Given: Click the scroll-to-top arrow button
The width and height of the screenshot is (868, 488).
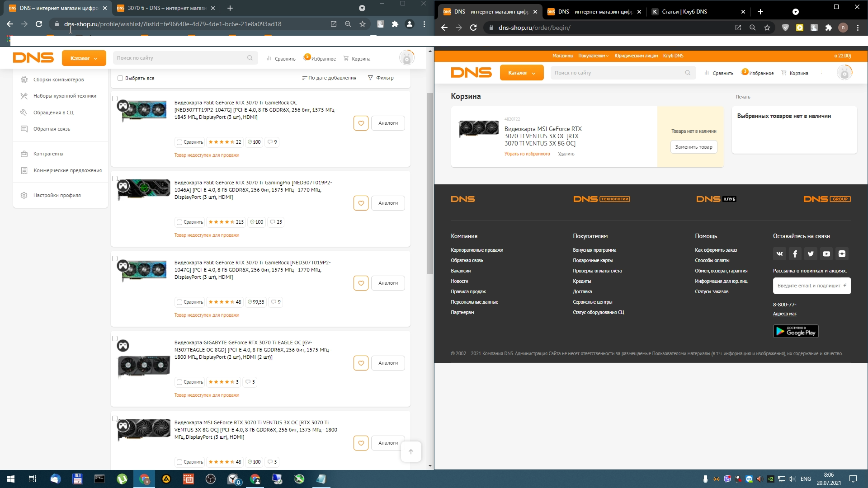Looking at the screenshot, I should point(410,451).
